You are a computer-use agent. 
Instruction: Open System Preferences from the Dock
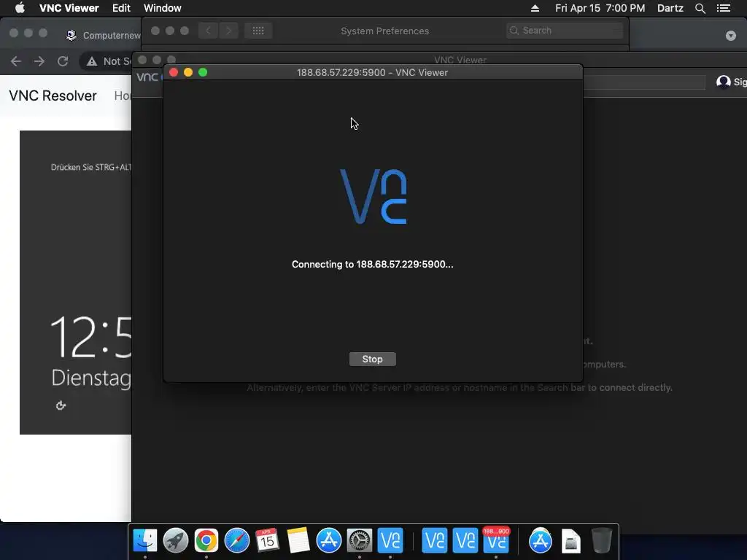tap(359, 540)
